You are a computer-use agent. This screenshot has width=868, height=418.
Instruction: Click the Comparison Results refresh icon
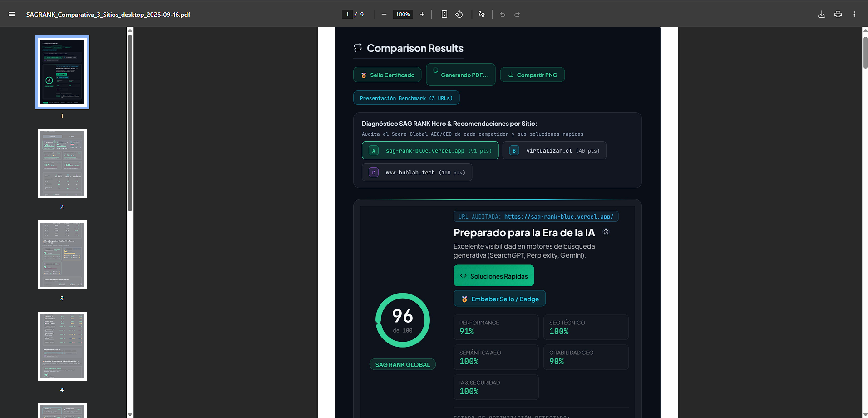(x=358, y=47)
